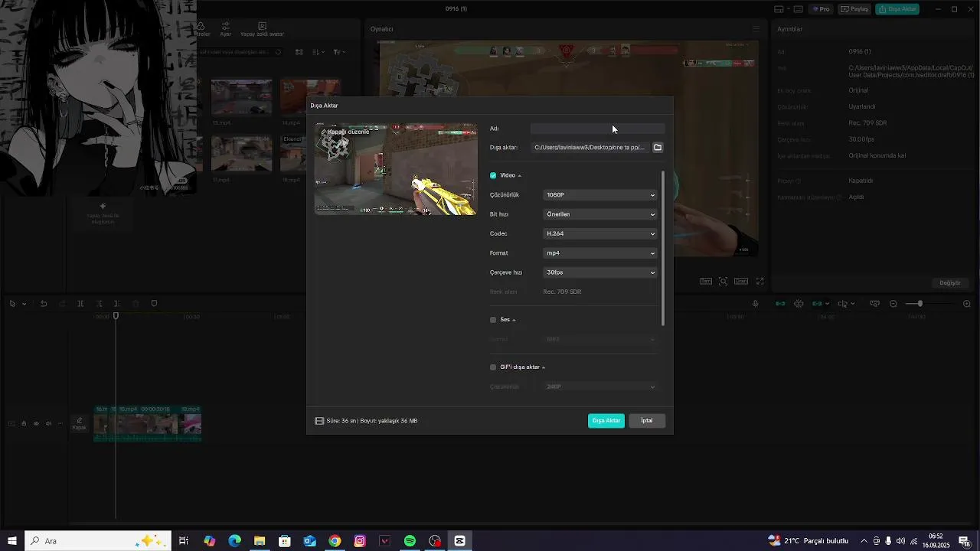Click the Paylaş share button
Viewport: 980px width, 551px height.
click(854, 9)
